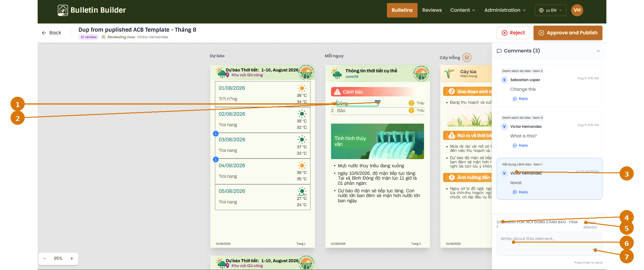Click the weather icon for 03/08/2026
The image size is (644, 270).
pos(302,140)
